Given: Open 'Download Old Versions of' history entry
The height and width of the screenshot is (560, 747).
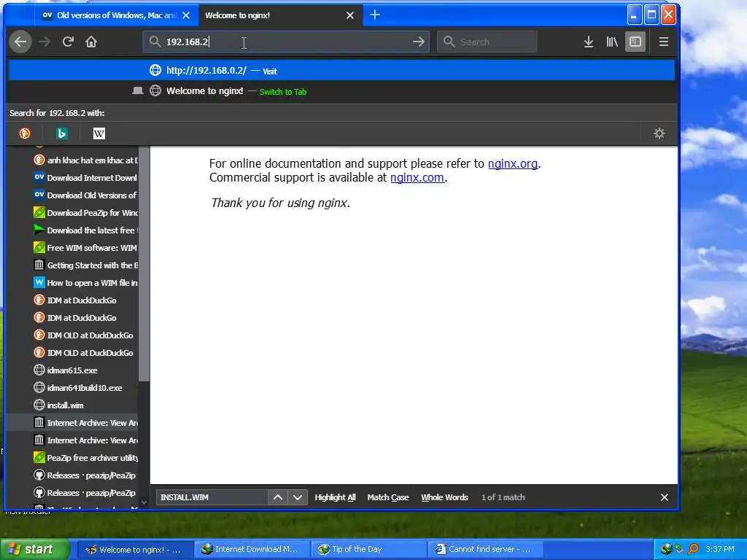Looking at the screenshot, I should click(85, 195).
